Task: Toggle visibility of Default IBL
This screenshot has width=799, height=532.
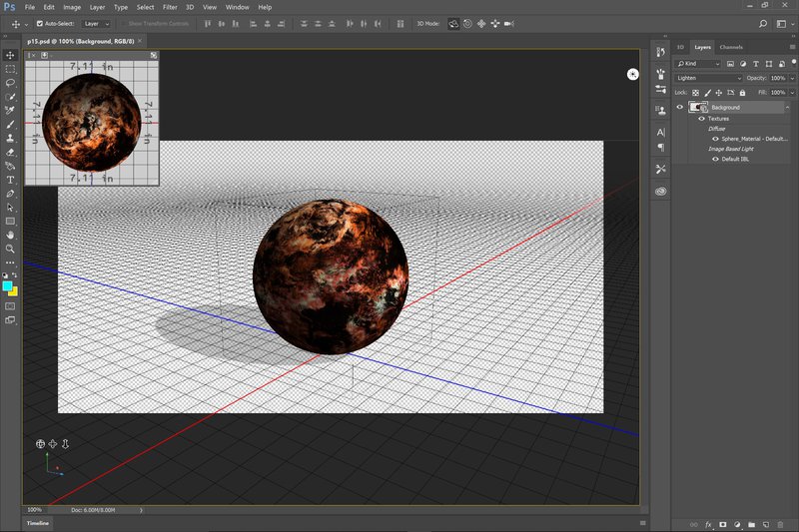Action: click(x=715, y=159)
